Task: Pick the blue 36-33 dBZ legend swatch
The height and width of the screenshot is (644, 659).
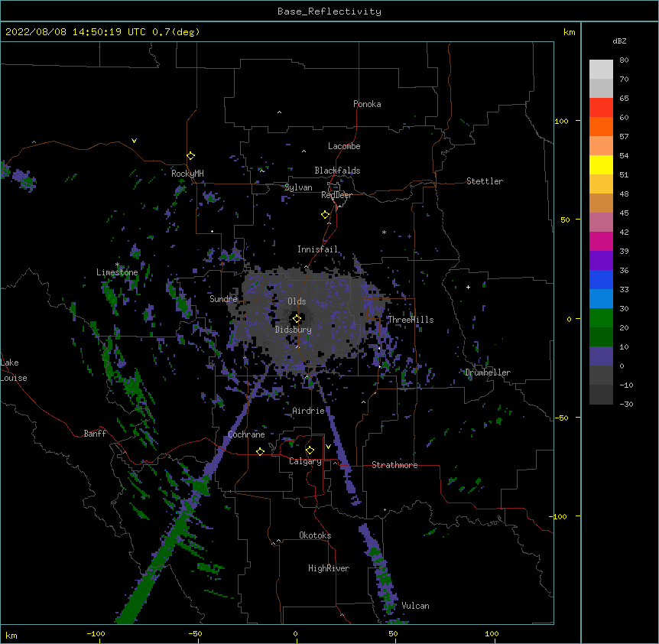Action: [x=601, y=279]
